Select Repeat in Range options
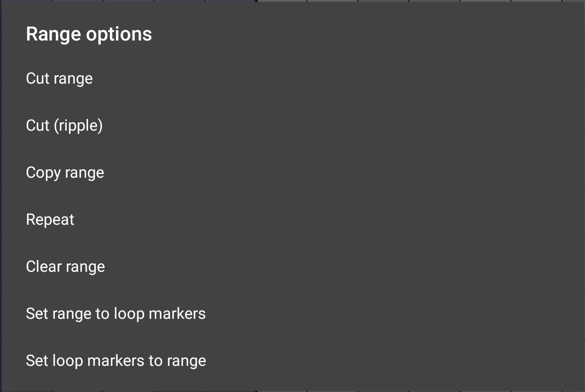585x392 pixels. click(50, 220)
